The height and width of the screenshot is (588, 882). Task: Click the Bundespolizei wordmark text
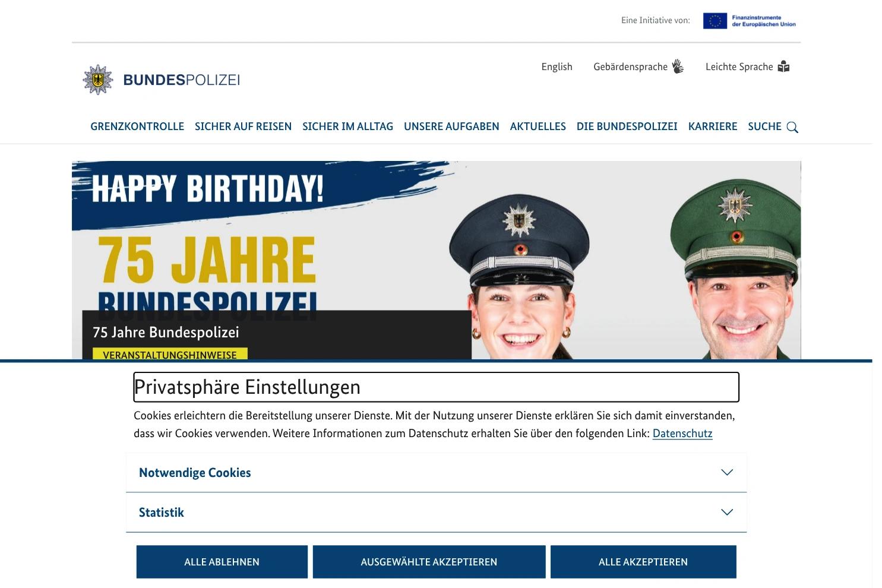pos(181,80)
